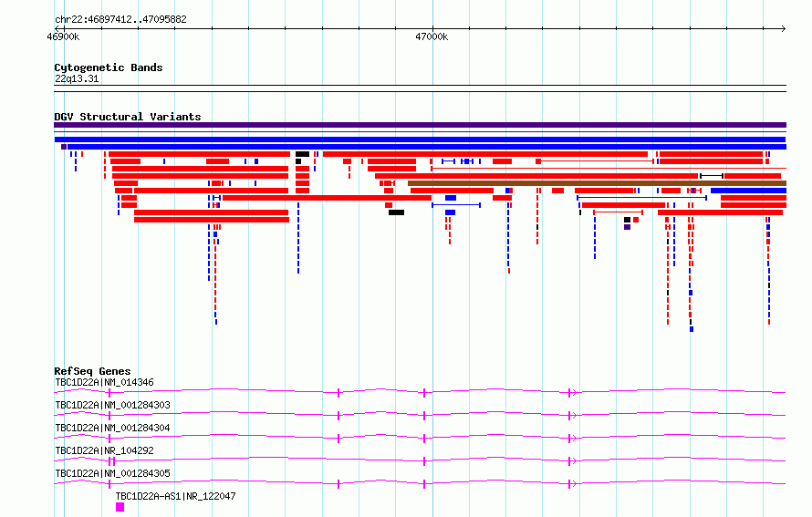
Task: Click the chr22:46897412..47095882 coordinate label
Action: click(x=120, y=19)
